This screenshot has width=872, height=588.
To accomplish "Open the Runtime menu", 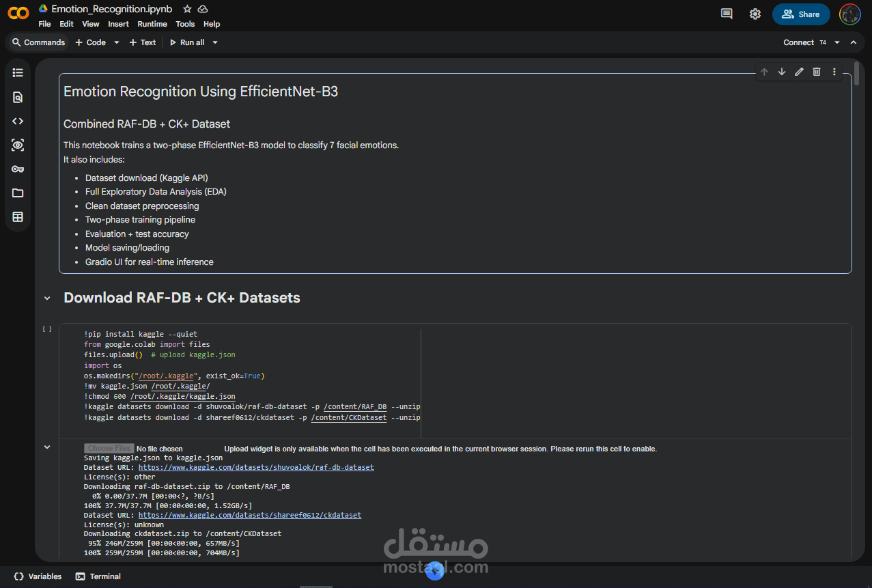I will pos(152,24).
